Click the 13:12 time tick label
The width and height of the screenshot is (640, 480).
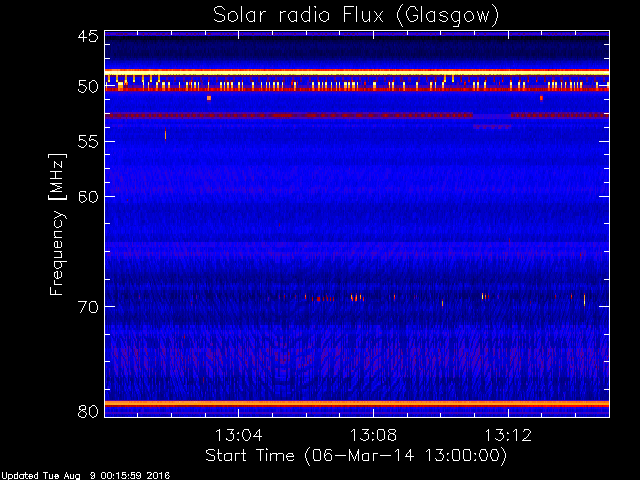(x=508, y=435)
